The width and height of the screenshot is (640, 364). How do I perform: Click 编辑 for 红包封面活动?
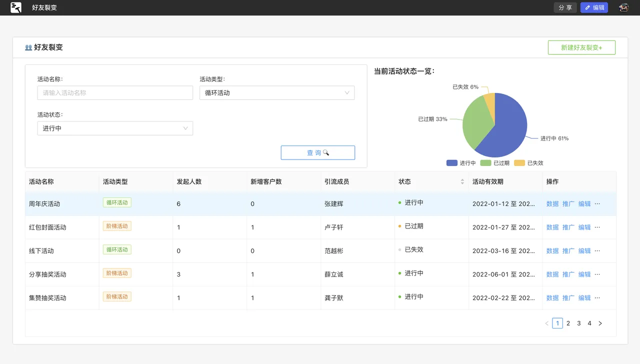[584, 227]
